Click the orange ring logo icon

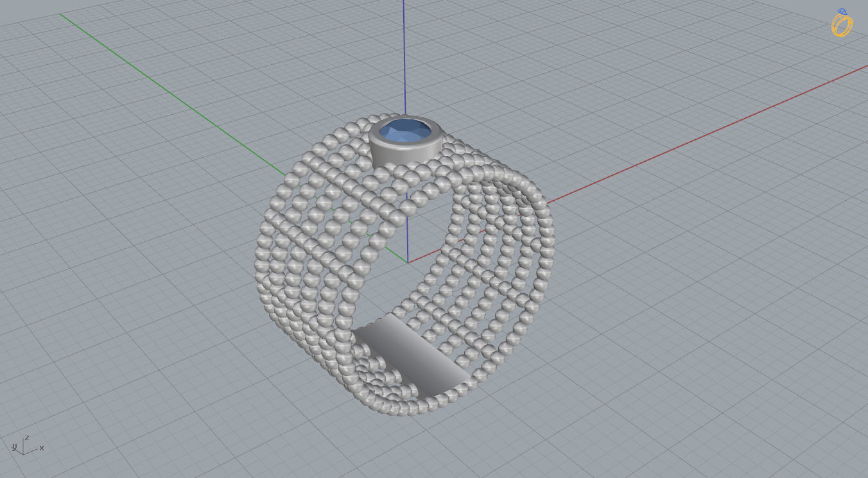842,22
